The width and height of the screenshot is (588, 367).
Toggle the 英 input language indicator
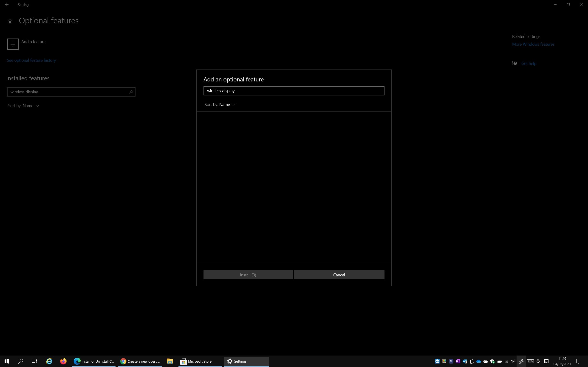pyautogui.click(x=538, y=361)
